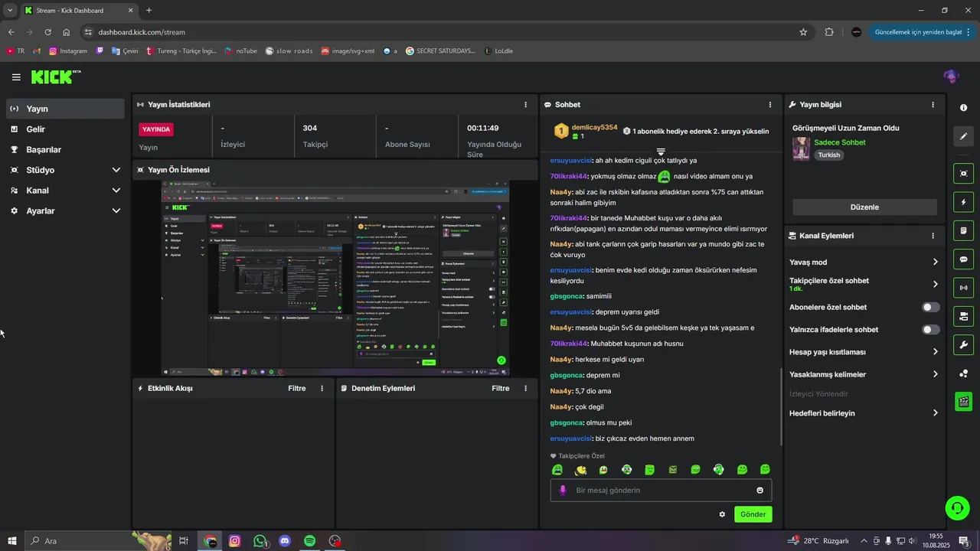
Task: Insert the crying green emote
Action: [557, 470]
